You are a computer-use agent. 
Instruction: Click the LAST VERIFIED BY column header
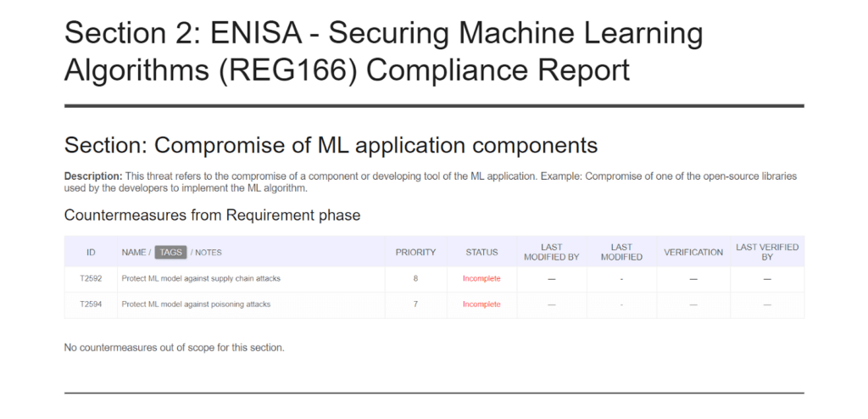767,252
